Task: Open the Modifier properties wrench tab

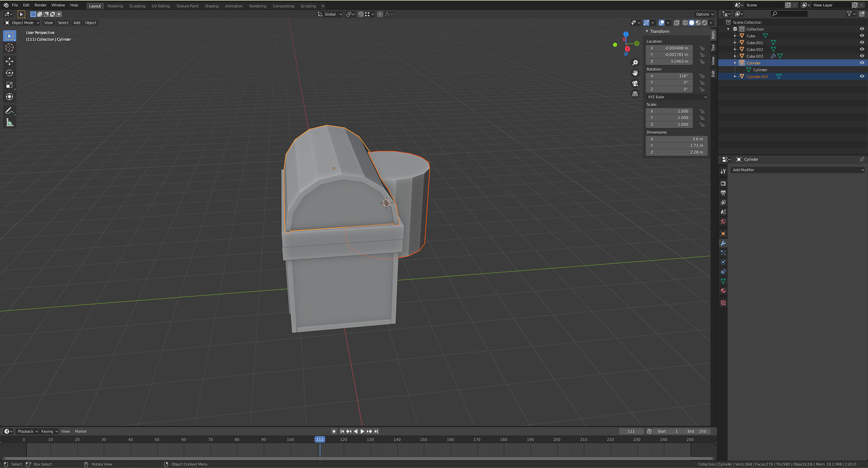Action: 723,243
